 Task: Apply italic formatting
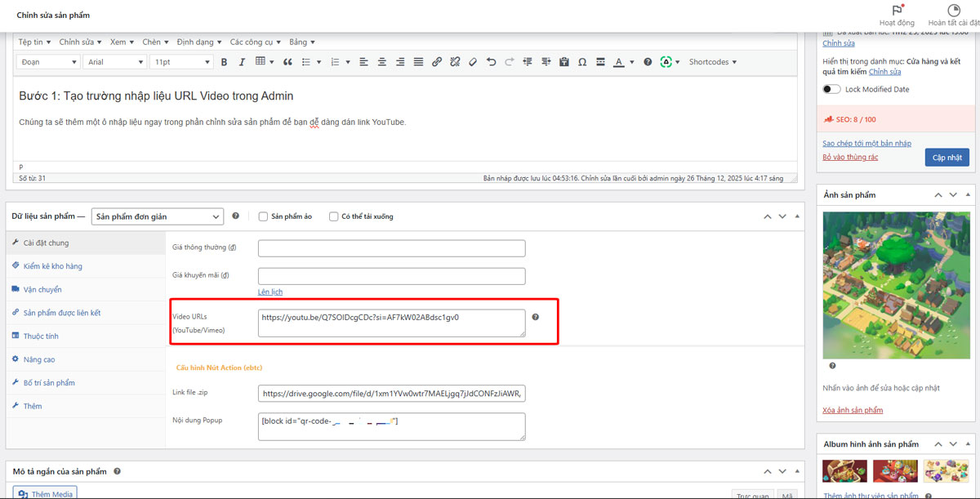point(242,61)
